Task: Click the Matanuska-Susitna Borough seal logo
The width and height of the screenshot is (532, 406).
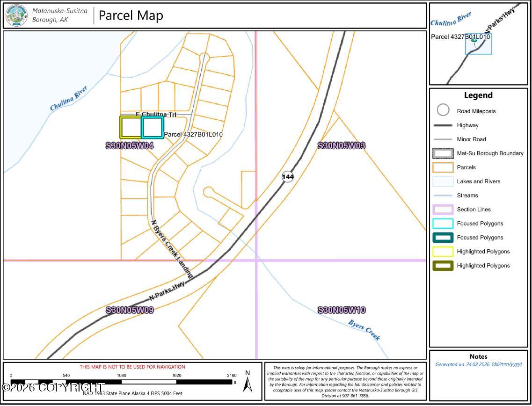Action: (x=16, y=15)
